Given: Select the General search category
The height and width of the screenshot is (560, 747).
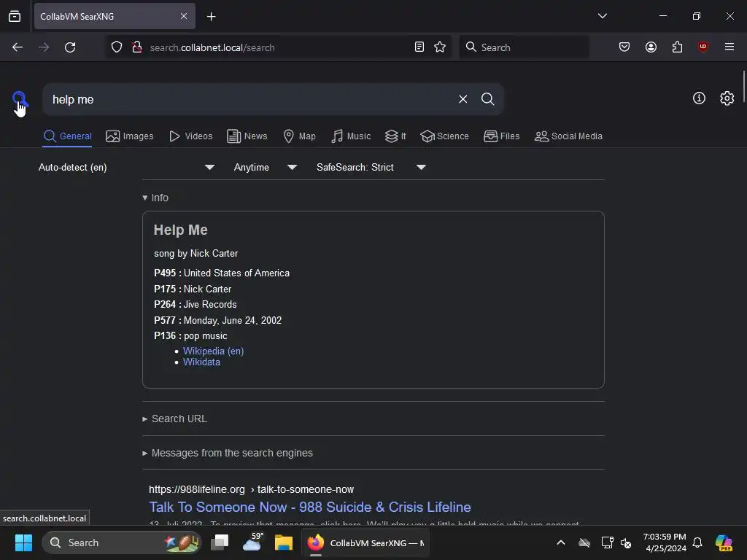Looking at the screenshot, I should click(67, 136).
